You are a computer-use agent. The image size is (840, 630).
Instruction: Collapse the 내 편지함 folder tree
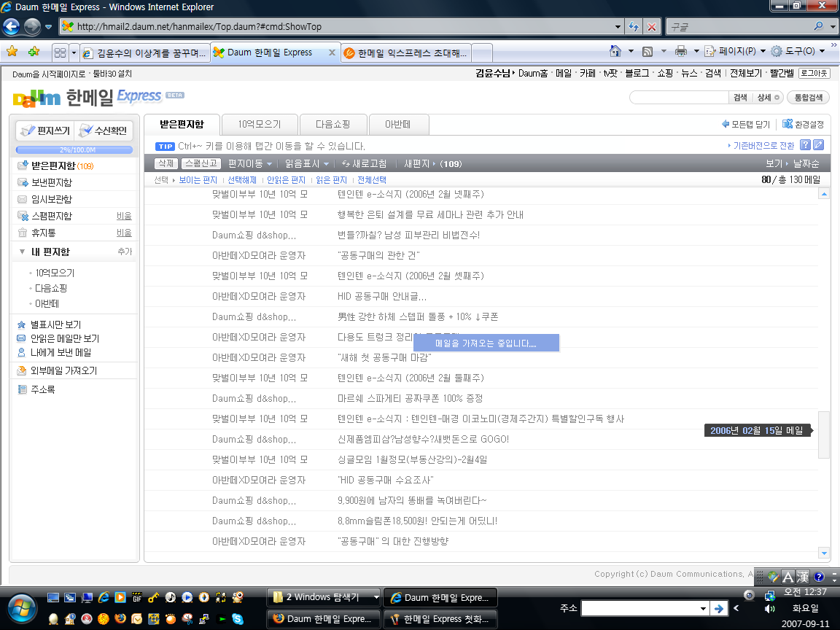(x=22, y=252)
